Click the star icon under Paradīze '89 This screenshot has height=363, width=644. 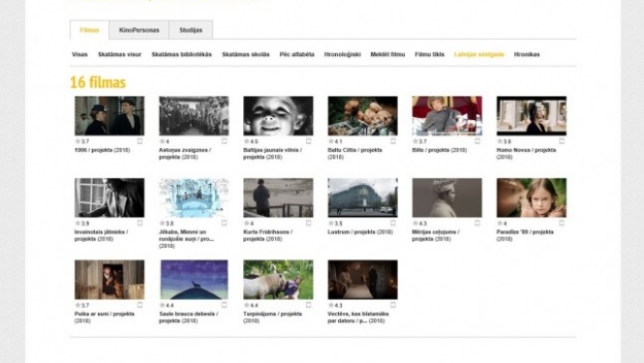point(500,224)
